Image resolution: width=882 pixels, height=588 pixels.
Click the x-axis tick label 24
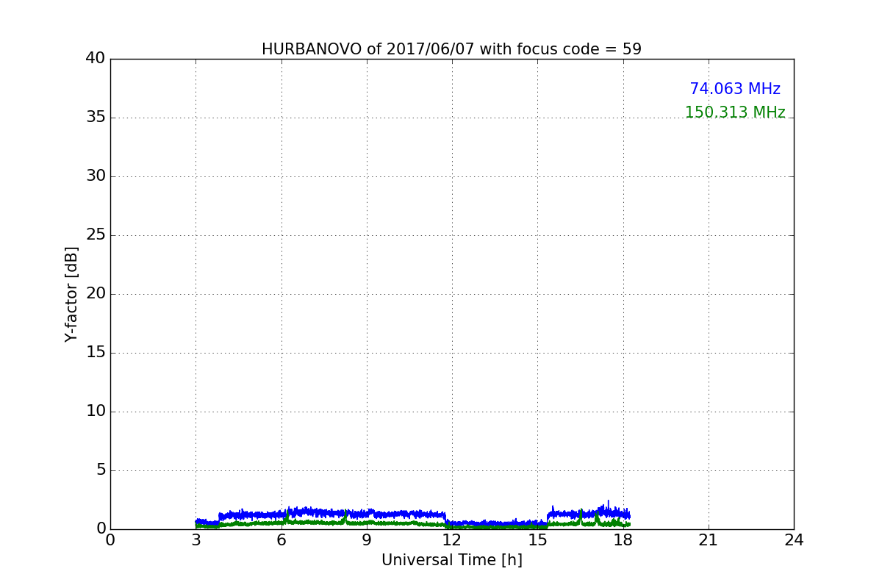click(794, 540)
